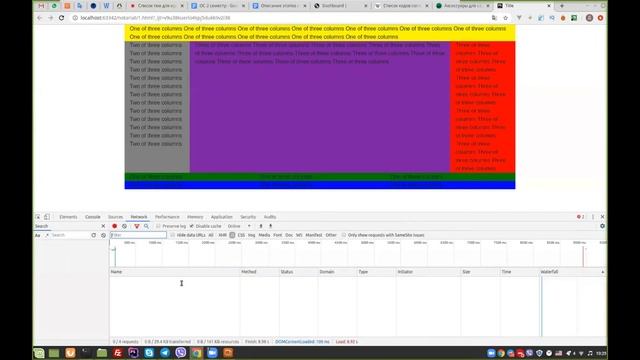Open Skype from the taskbar

pos(149,353)
